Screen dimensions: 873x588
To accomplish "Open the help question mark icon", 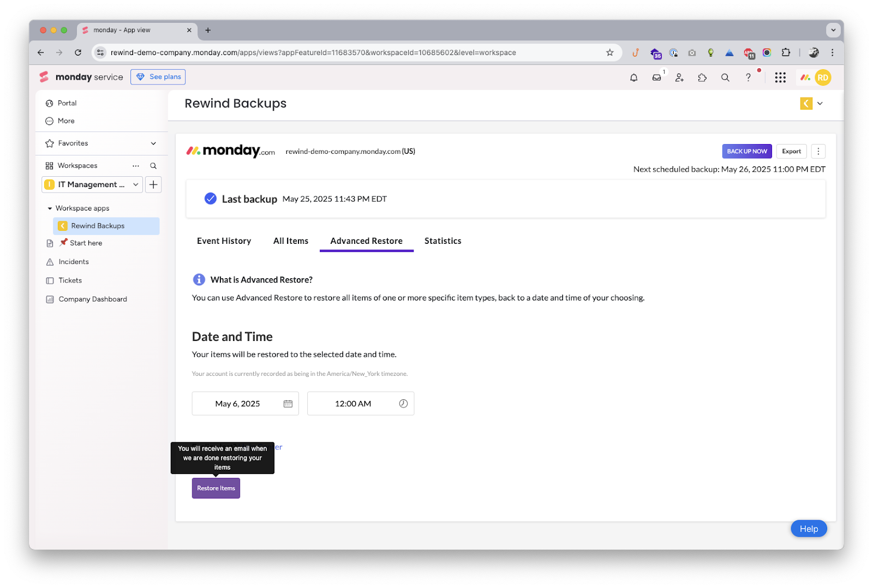I will click(748, 77).
